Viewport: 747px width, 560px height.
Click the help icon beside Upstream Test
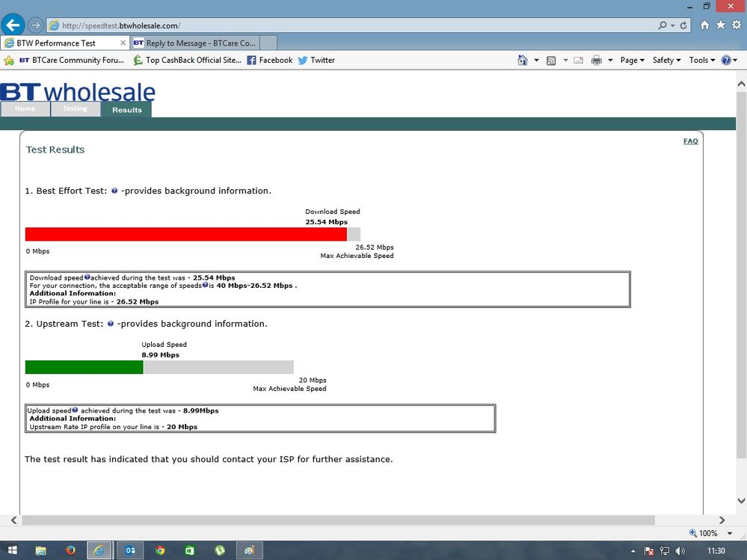pyautogui.click(x=111, y=324)
